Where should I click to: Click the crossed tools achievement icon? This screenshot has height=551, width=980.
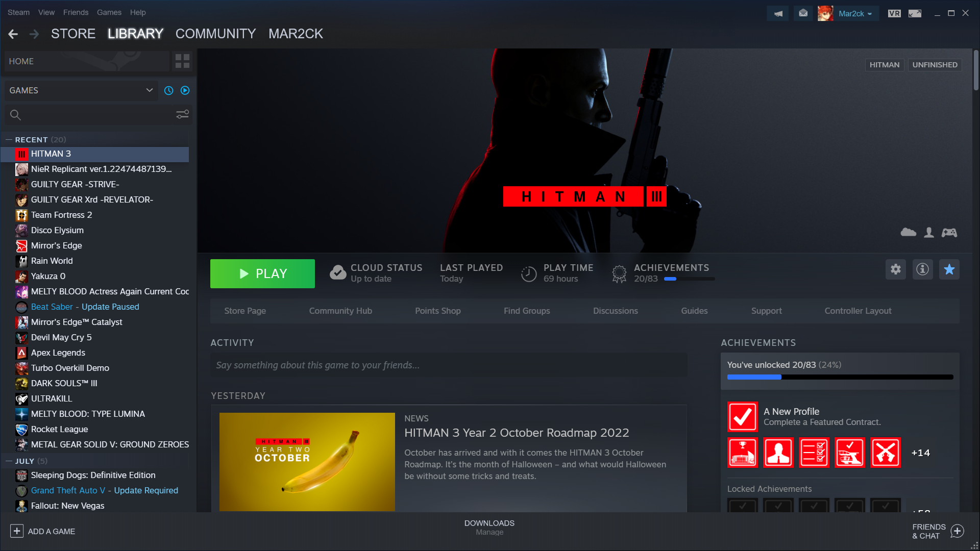pyautogui.click(x=886, y=453)
